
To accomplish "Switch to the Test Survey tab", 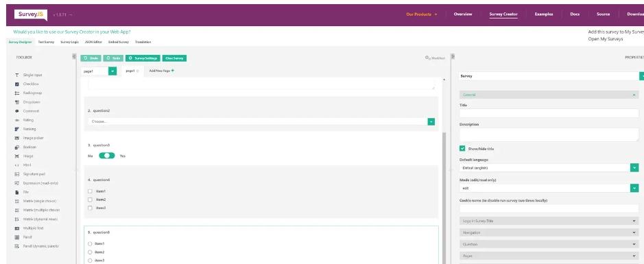I will click(x=46, y=42).
